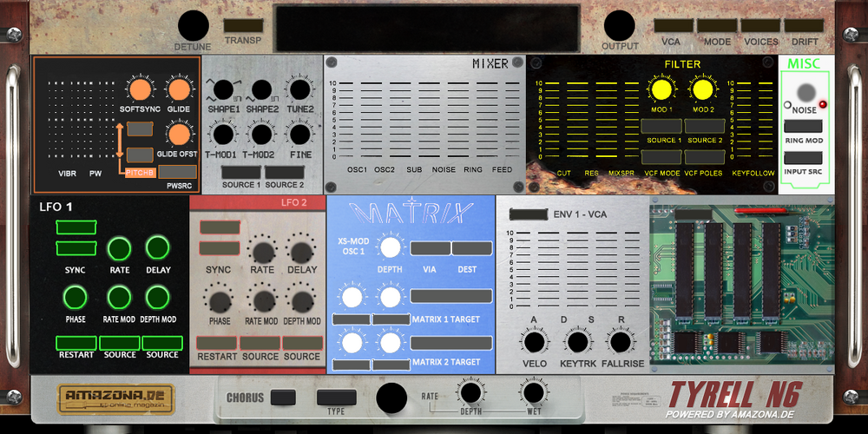Click the Amazona.de logo badge
The height and width of the screenshot is (434, 868).
pos(115,399)
